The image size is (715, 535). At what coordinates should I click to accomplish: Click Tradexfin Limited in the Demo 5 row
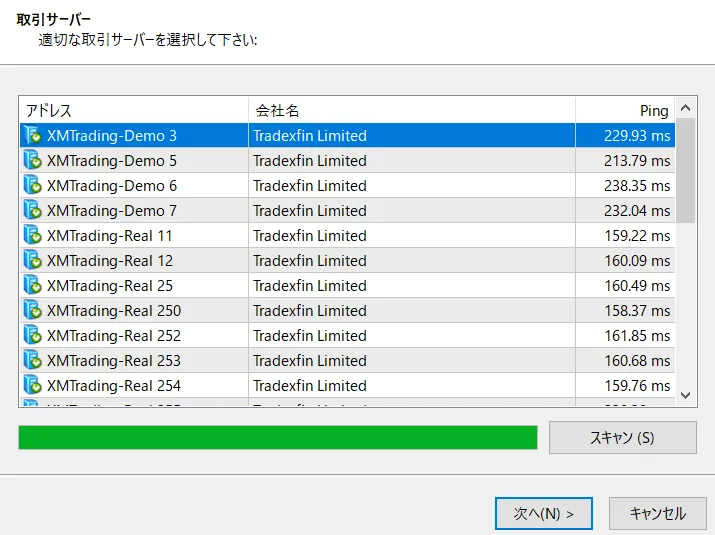(310, 161)
